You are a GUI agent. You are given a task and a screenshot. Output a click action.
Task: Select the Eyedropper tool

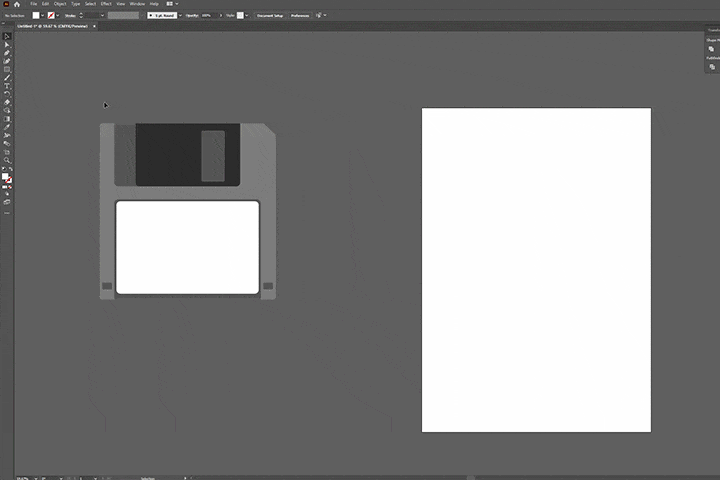pos(7,127)
